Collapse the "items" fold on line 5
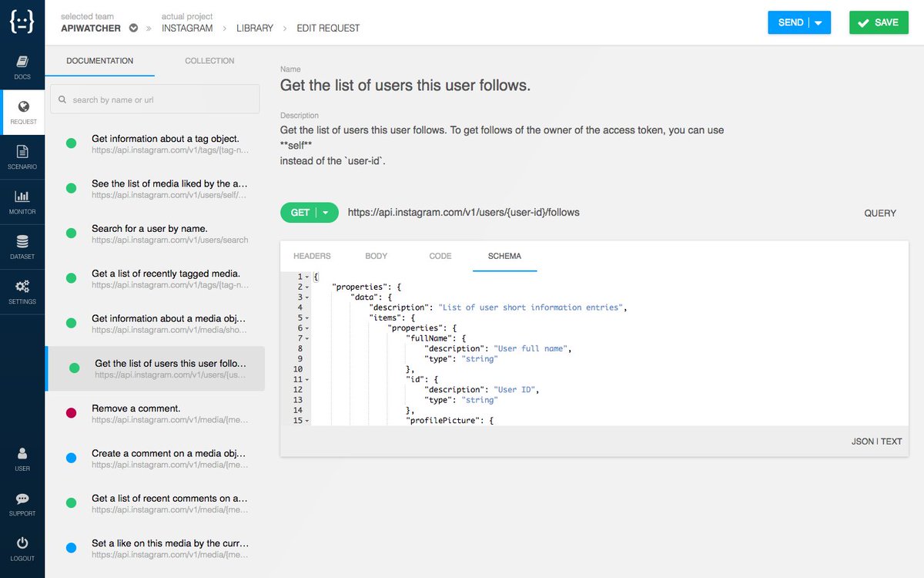Viewport: 924px width, 578px height. click(307, 318)
